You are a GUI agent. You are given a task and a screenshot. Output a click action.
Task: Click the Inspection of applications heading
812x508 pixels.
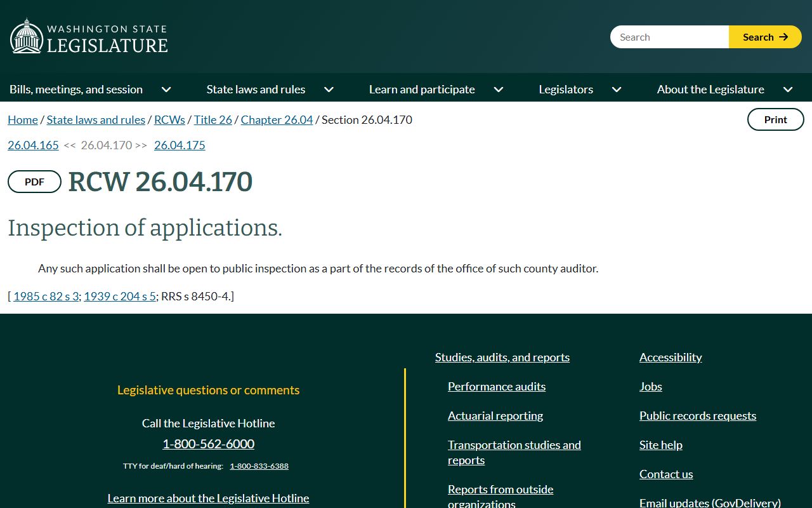pos(145,228)
